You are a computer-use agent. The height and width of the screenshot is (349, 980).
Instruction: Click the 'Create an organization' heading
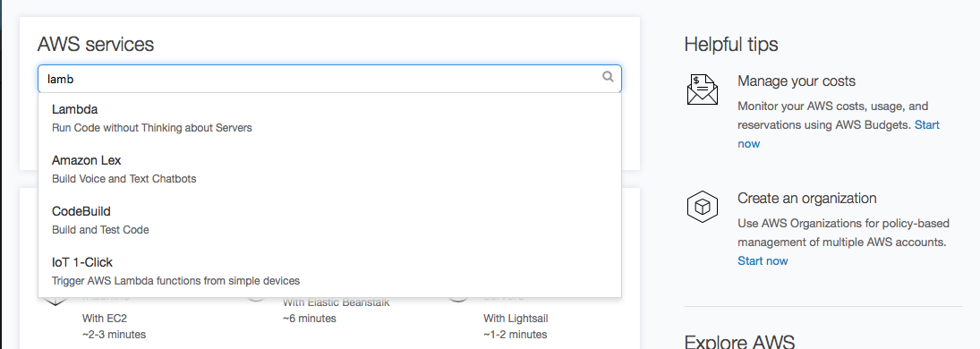[807, 199]
